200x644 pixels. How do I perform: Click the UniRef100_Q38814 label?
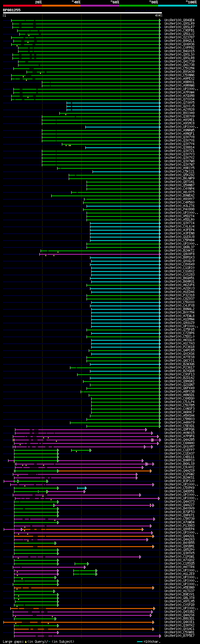point(179,148)
